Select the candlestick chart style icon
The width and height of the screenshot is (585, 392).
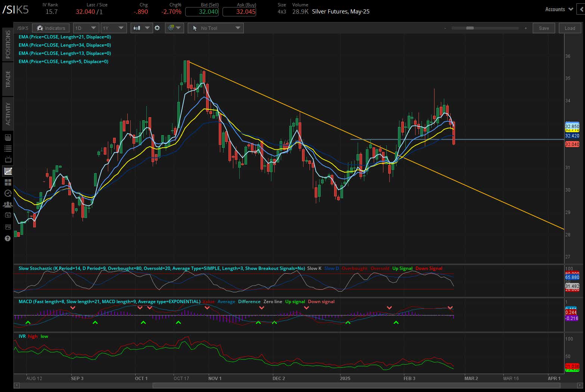[137, 28]
